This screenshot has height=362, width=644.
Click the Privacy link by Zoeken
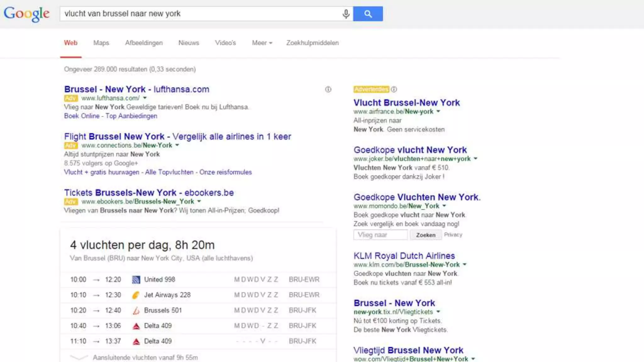453,235
